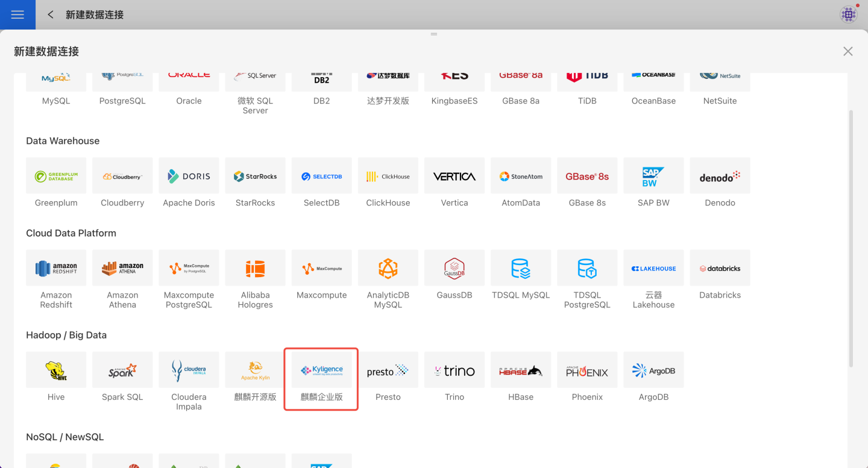Choose the Alibaba Hologres connector

(255, 277)
